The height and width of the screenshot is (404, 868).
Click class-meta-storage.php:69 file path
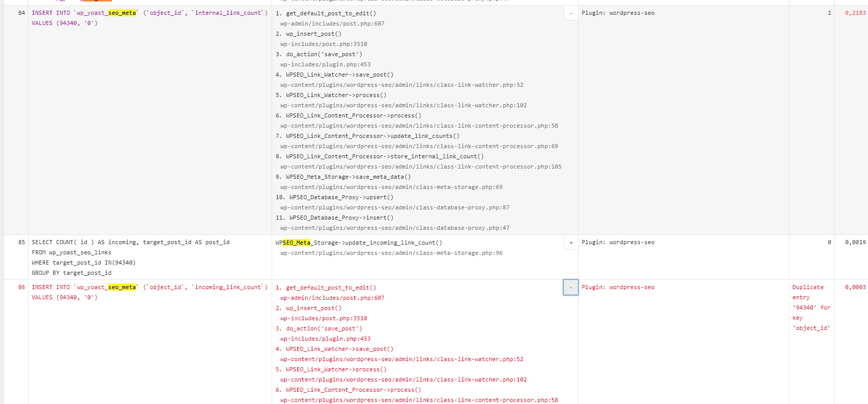[x=392, y=187]
